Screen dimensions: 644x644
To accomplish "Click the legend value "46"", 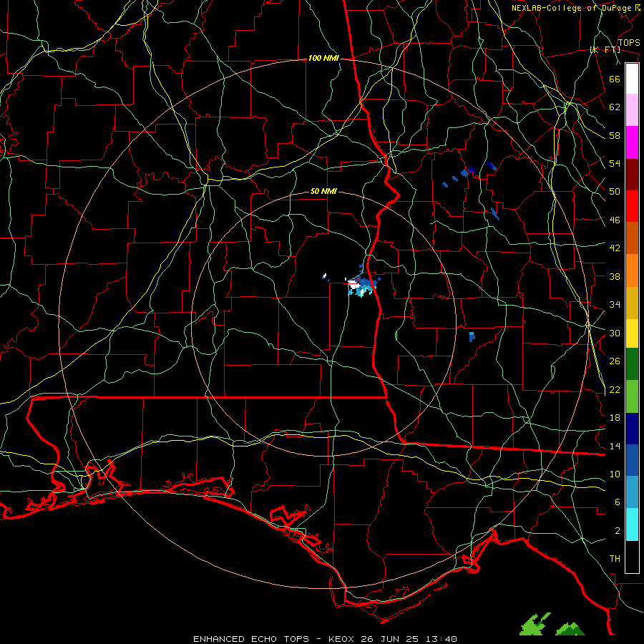I will [615, 220].
